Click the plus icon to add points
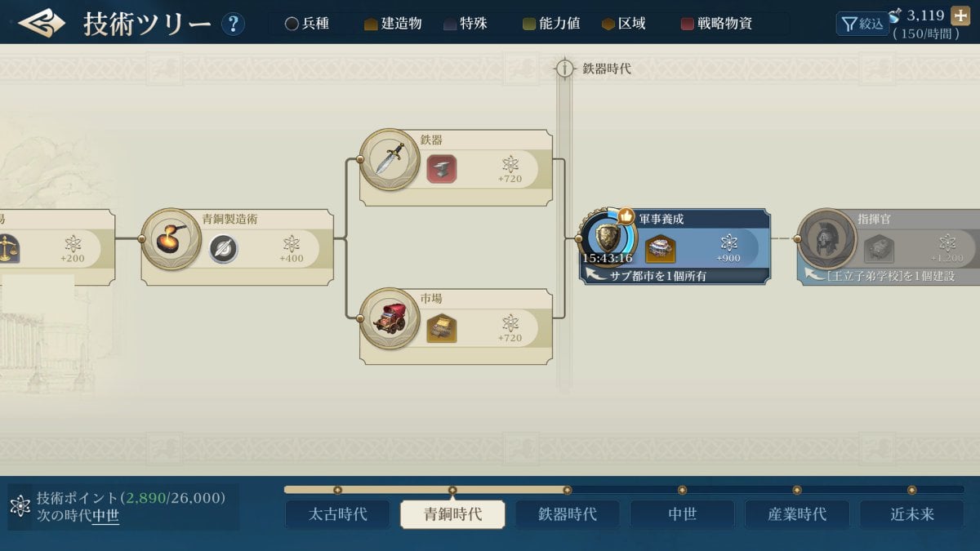The image size is (980, 551). 960,17
